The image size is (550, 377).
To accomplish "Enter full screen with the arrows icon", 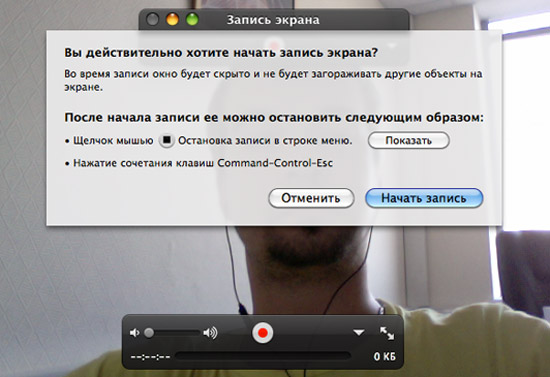I will [x=387, y=333].
